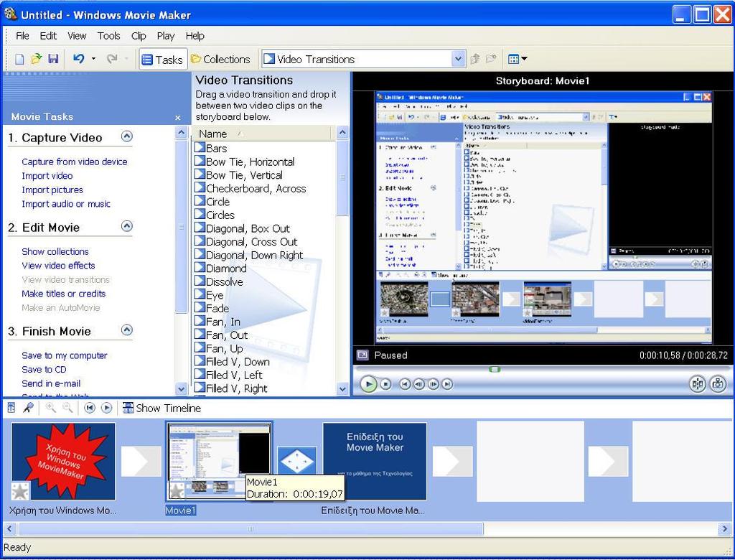Click the Make titles or credits link
The image size is (735, 560).
coord(63,294)
